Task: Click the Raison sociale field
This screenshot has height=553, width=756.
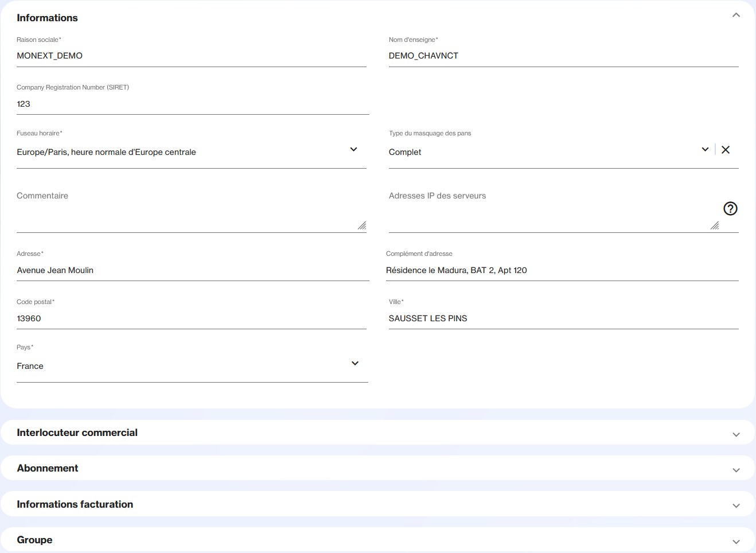Action: [191, 56]
